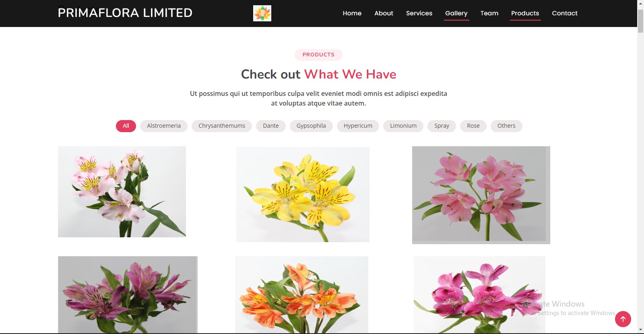Select the Hypericum filter
The height and width of the screenshot is (334, 644).
(x=358, y=126)
